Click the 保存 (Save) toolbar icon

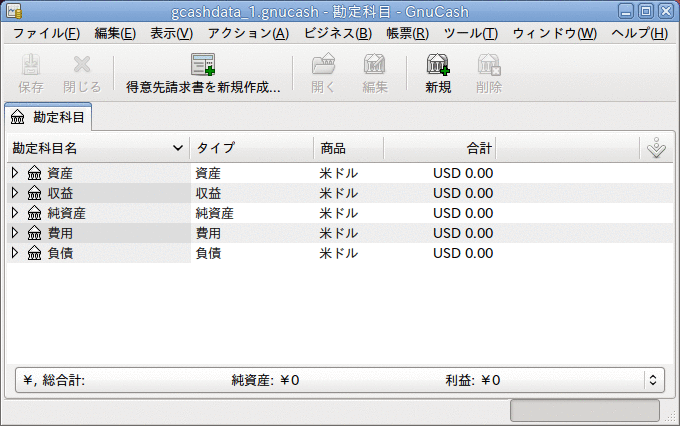coord(31,65)
